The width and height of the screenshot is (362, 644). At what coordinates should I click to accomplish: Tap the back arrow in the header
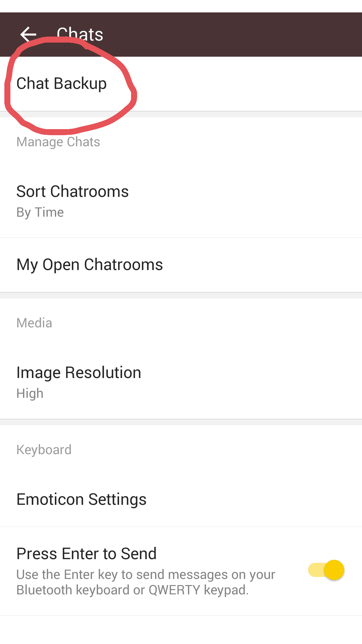pyautogui.click(x=28, y=34)
